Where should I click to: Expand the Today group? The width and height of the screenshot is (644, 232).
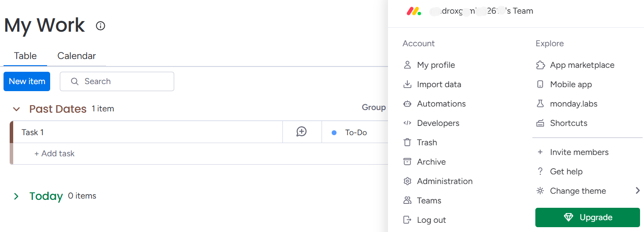pyautogui.click(x=16, y=196)
